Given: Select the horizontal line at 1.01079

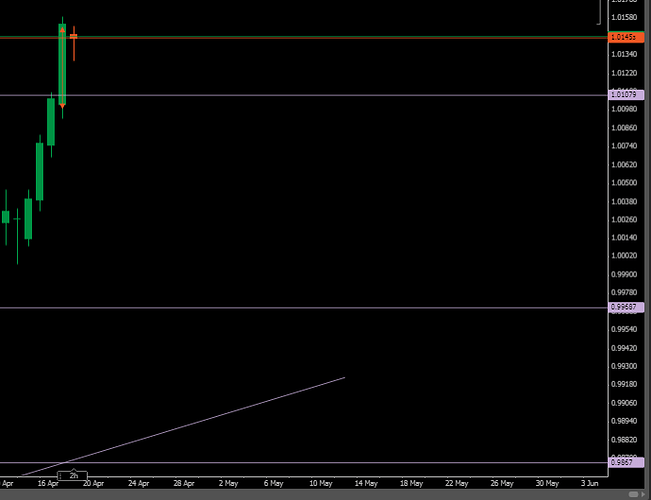Looking at the screenshot, I should tap(304, 96).
